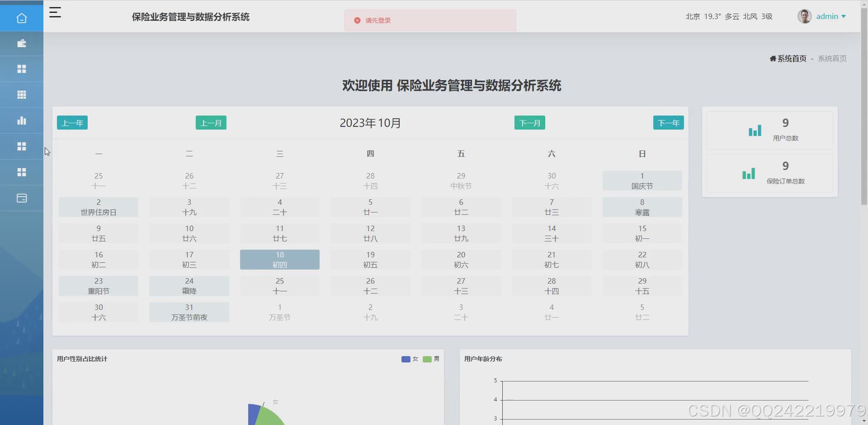
Task: Click the credit card icon in sidebar
Action: pyautogui.click(x=21, y=198)
